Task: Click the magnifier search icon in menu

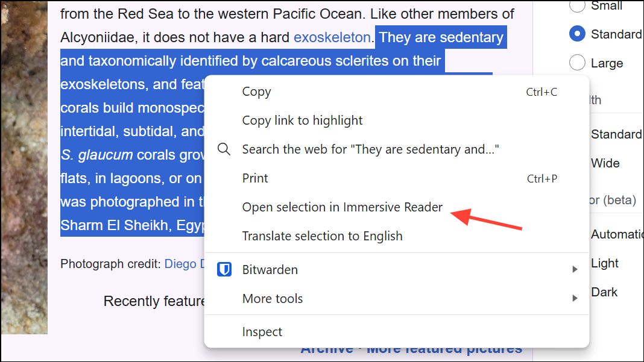Action: [224, 149]
